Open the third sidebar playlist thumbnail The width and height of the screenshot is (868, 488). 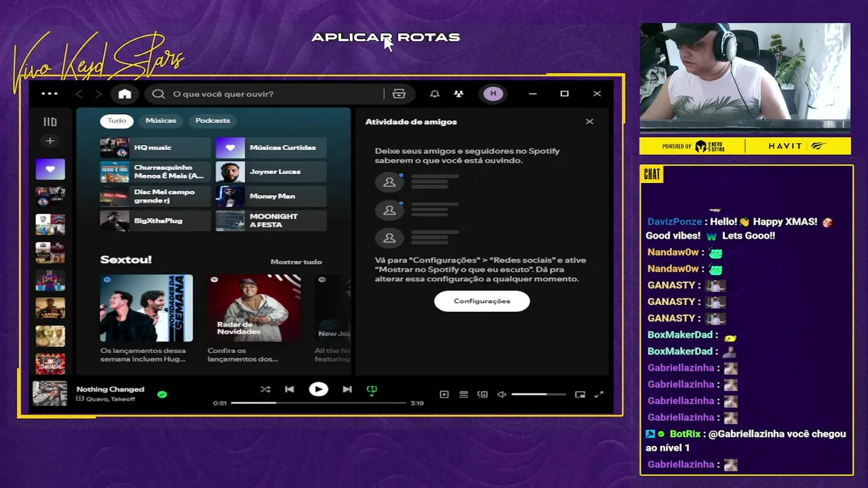click(x=50, y=225)
